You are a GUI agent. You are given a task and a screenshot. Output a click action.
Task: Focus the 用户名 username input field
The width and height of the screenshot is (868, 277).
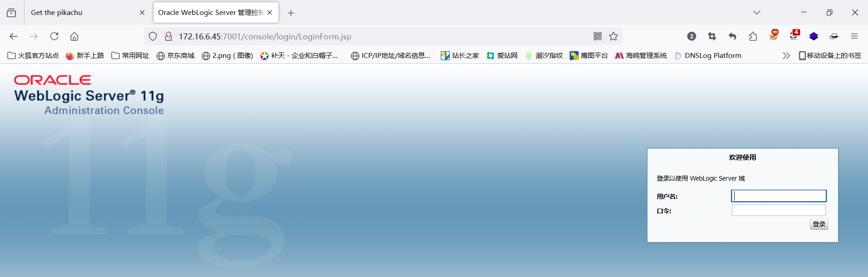778,196
